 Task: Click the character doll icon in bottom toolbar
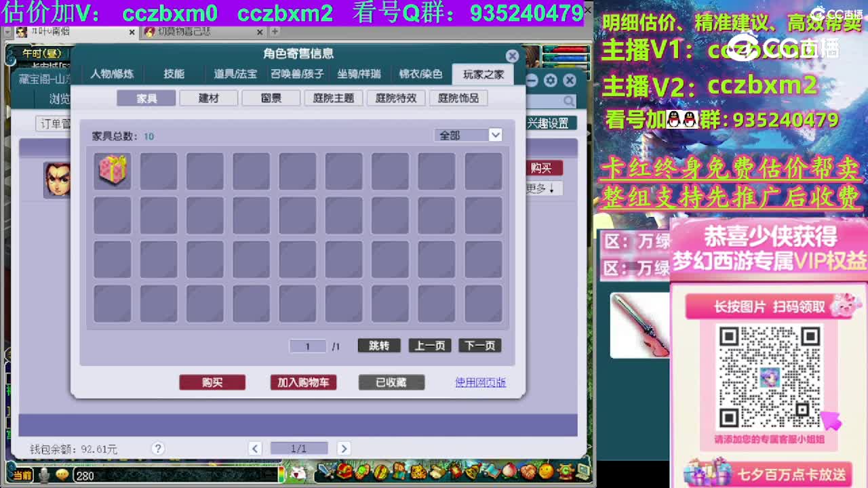point(399,470)
